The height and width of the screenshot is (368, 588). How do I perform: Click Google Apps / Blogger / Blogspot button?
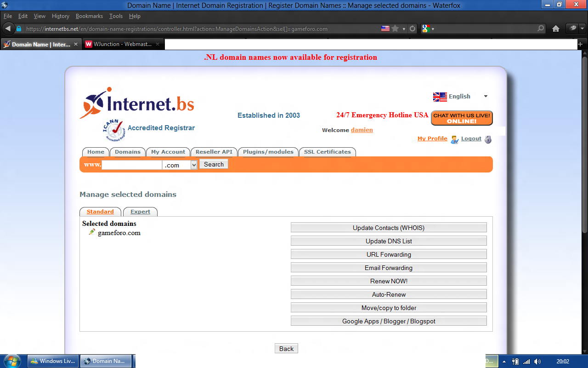coord(389,321)
